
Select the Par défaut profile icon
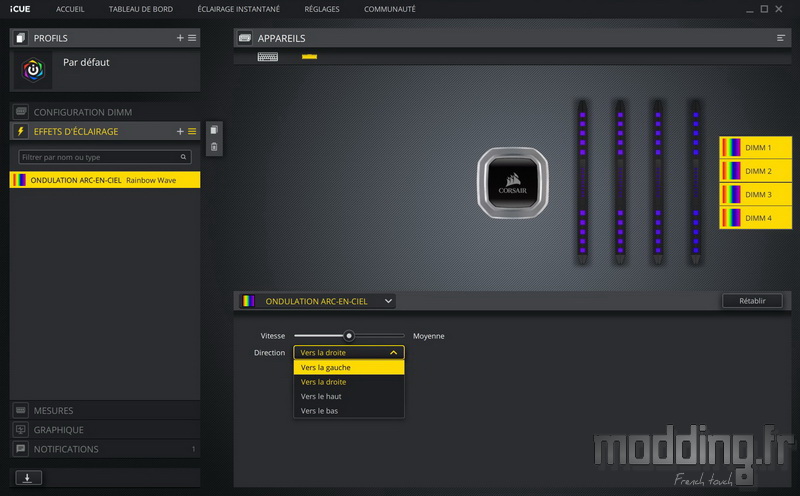33,70
